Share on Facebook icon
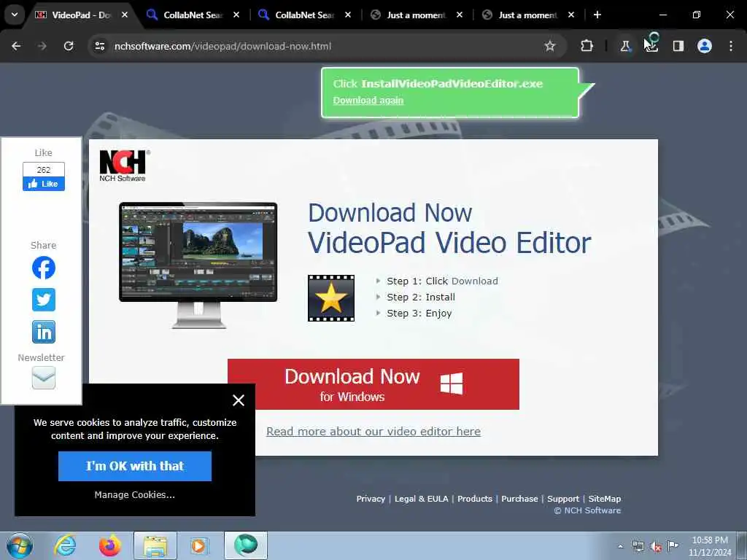 pyautogui.click(x=43, y=268)
